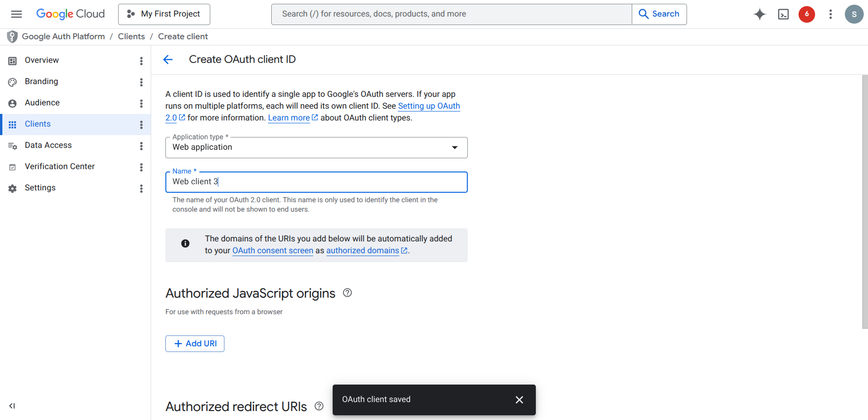Open Gemini AI assistant sparkle icon
The width and height of the screenshot is (868, 420).
click(x=759, y=14)
